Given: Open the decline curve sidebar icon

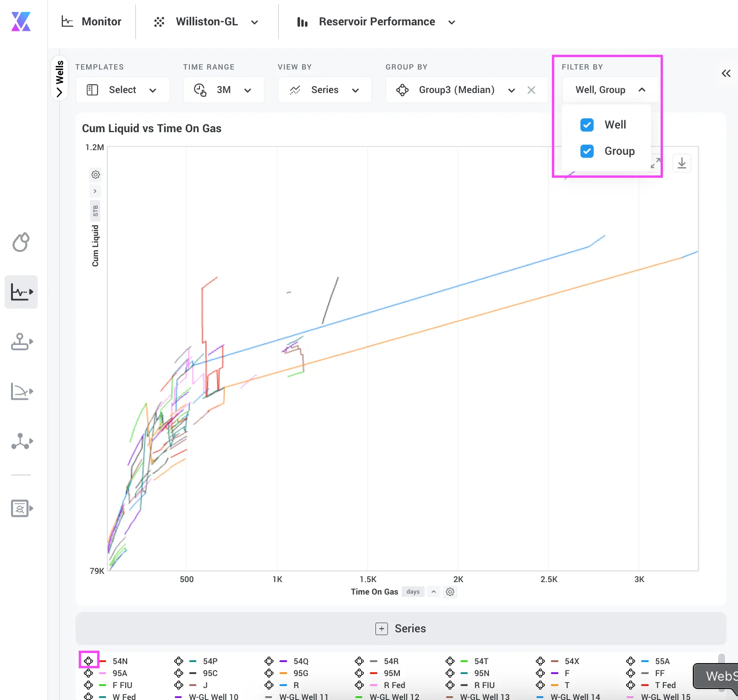Looking at the screenshot, I should click(22, 391).
